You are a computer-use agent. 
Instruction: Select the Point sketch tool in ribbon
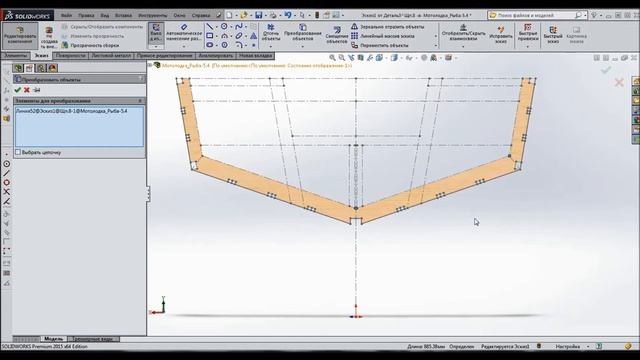pos(253,45)
